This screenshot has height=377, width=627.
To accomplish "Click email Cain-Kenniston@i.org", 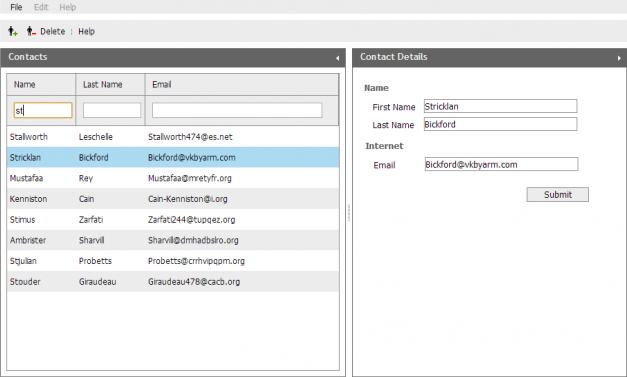I will [188, 199].
